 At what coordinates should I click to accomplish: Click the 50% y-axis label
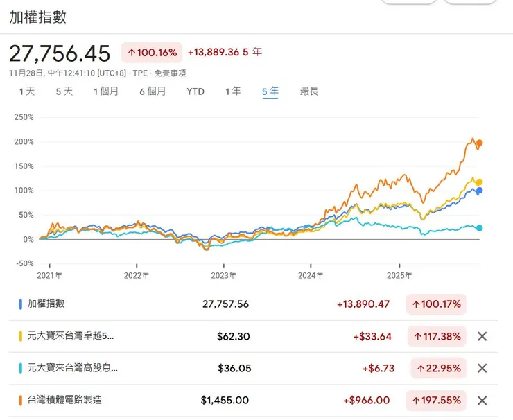26,215
